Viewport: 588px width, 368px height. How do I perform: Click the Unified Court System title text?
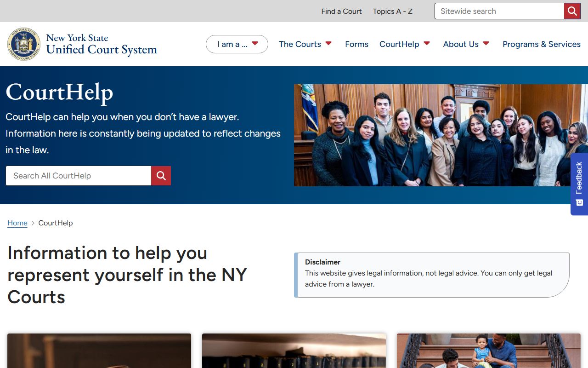(x=102, y=50)
